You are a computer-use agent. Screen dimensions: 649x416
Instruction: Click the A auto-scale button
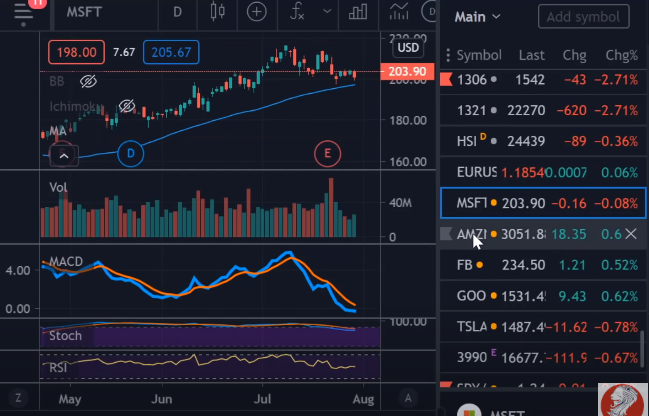tap(408, 398)
